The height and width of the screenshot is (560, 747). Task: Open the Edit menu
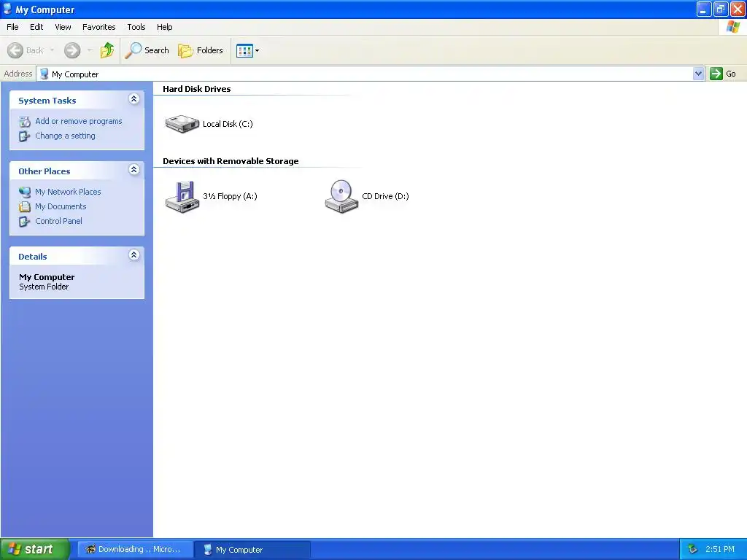[x=36, y=27]
